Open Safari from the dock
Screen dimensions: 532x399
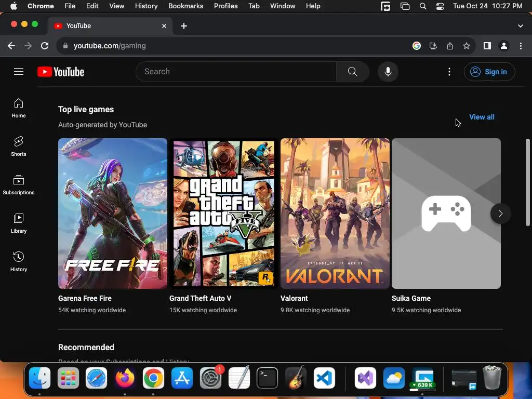point(96,378)
